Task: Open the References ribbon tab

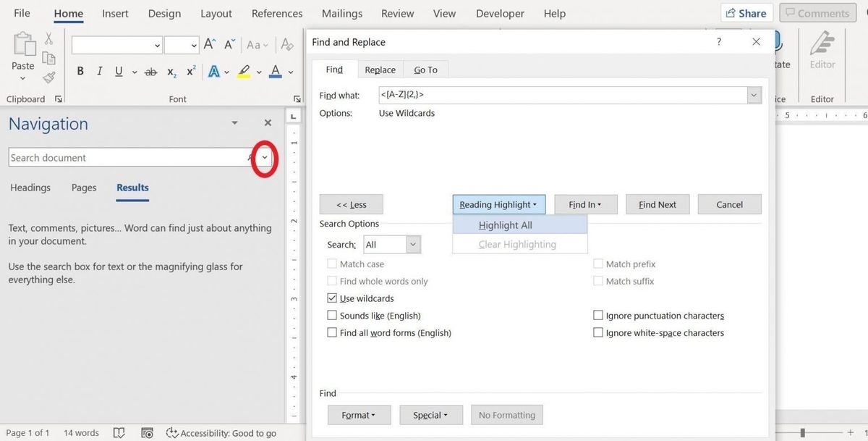Action: pos(276,13)
